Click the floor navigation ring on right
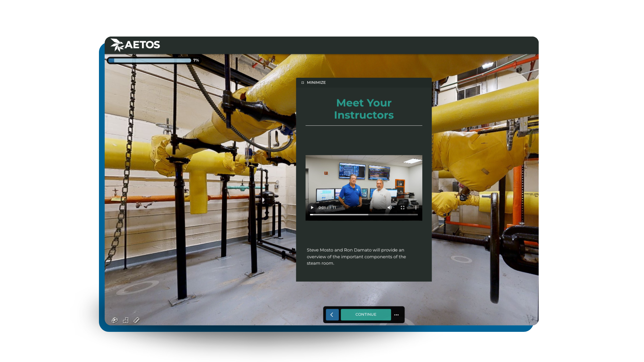 [x=461, y=259]
